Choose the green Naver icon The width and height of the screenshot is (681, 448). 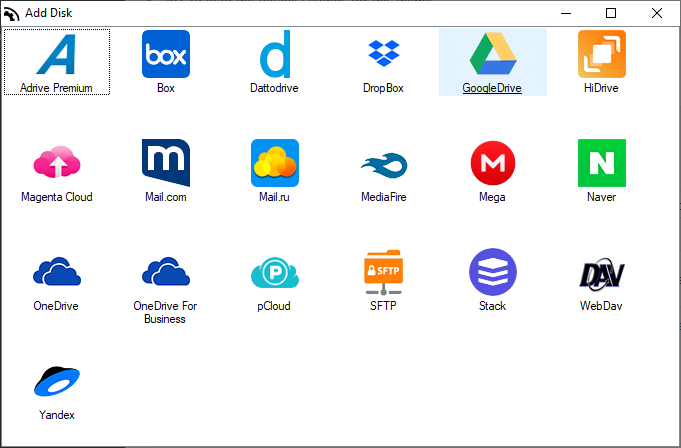602,163
